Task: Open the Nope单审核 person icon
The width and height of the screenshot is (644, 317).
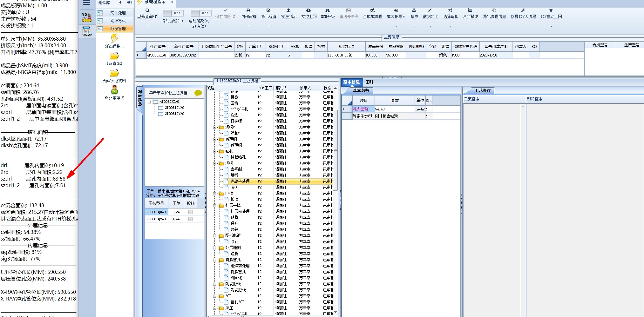Action: point(114,90)
